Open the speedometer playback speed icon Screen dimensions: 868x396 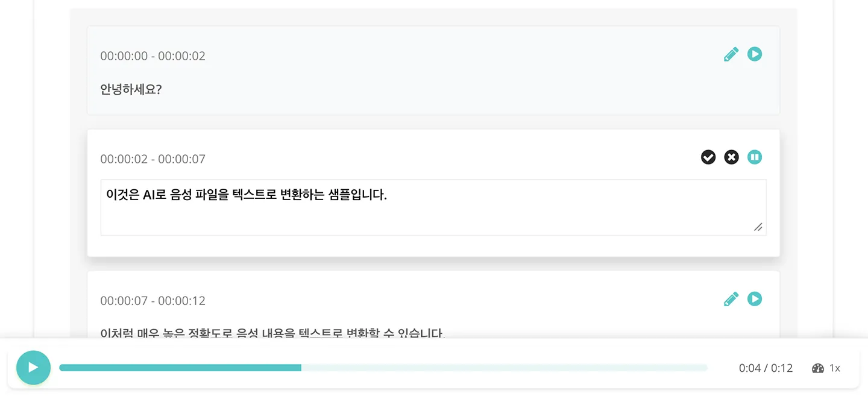pos(818,368)
